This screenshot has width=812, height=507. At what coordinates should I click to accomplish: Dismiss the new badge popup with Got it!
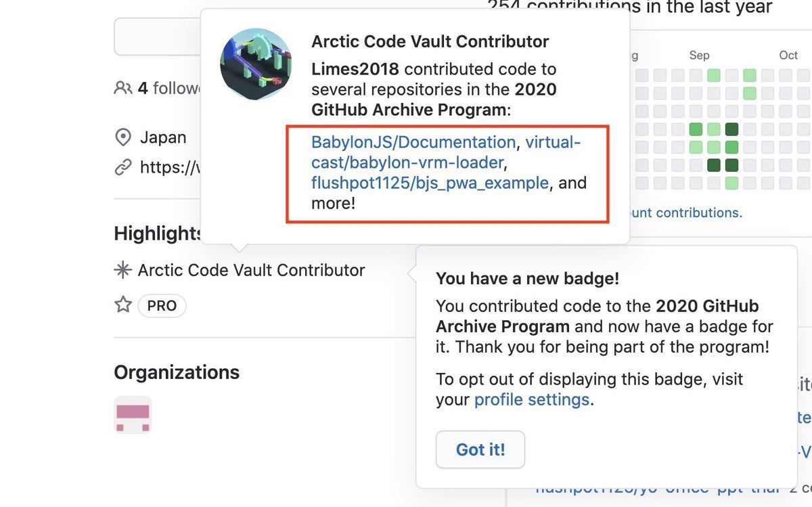coord(480,449)
